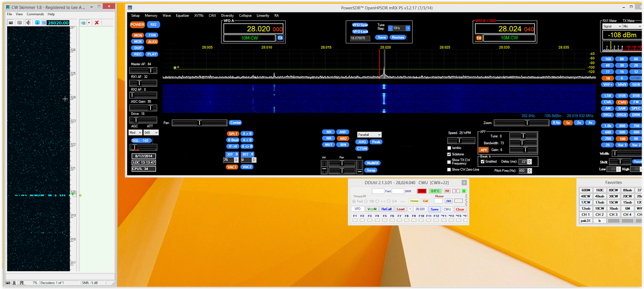Screen dimensions: 644x289
Task: Open the Commands menu in CW Skimmer
Action: pyautogui.click(x=35, y=14)
